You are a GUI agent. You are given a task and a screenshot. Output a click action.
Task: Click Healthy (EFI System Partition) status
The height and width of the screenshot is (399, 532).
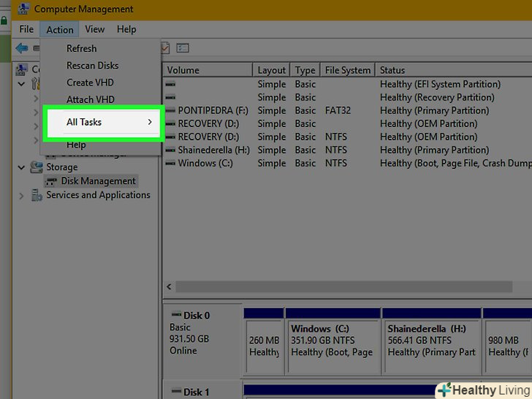440,84
